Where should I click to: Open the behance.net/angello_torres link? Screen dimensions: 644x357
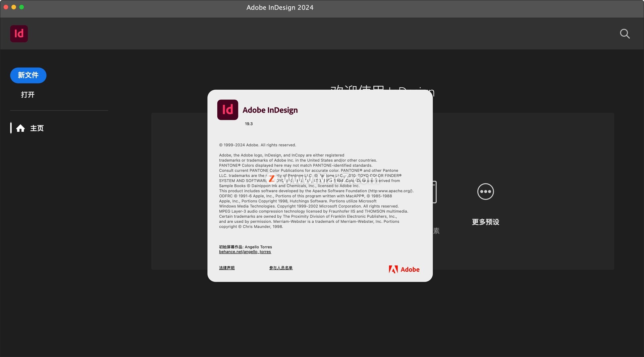(245, 252)
